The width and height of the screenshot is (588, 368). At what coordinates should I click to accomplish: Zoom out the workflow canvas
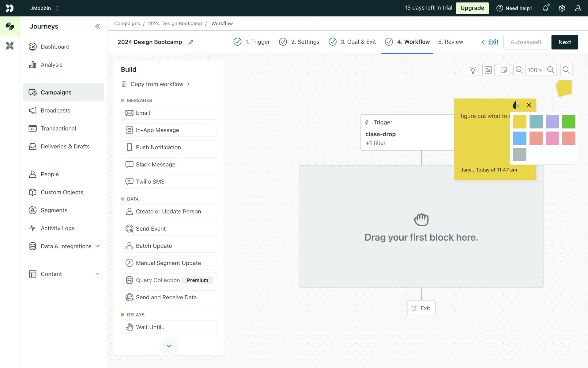pyautogui.click(x=519, y=70)
